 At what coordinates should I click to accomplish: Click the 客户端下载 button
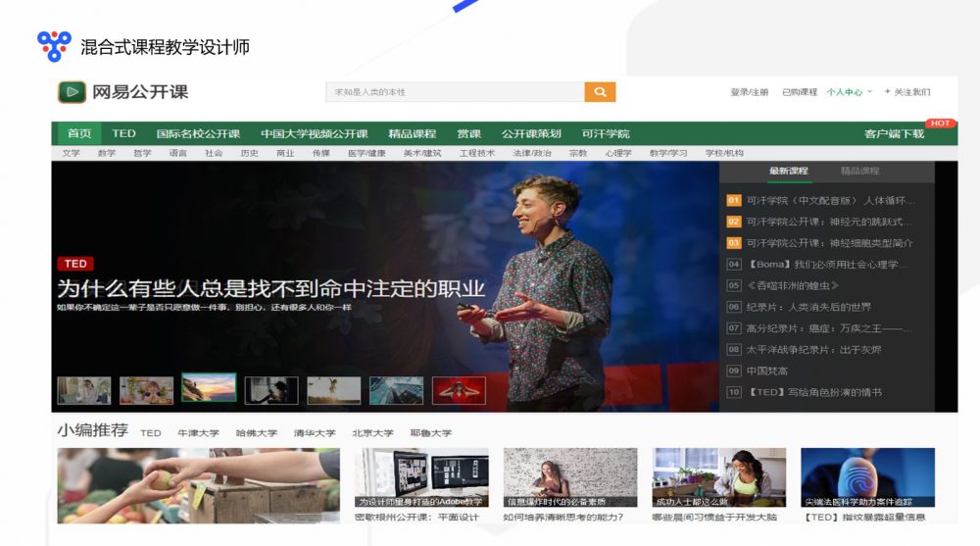pos(894,134)
